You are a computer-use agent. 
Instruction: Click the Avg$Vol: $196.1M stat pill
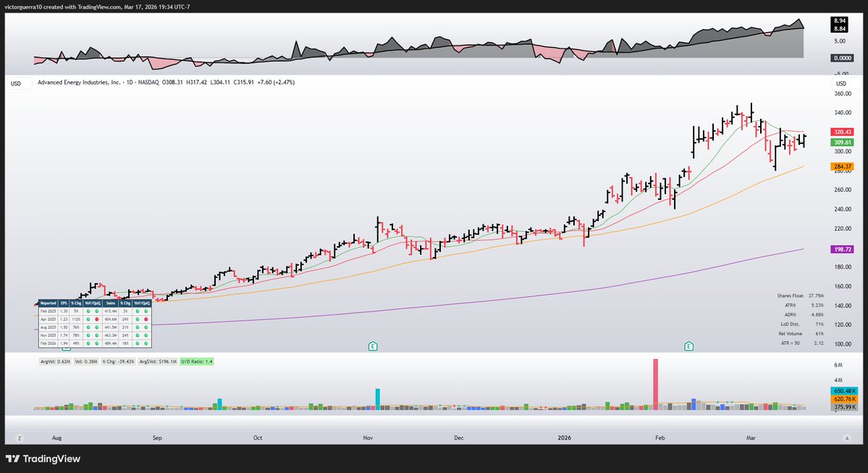158,361
